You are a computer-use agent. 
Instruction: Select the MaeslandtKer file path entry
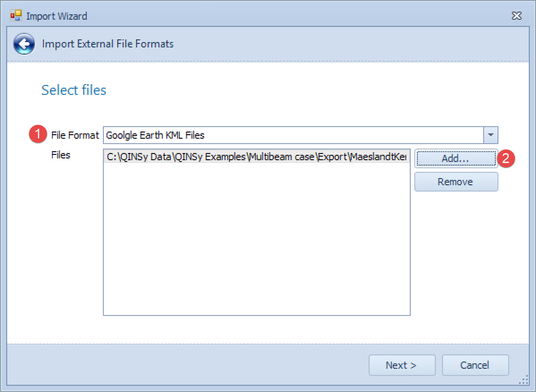(x=256, y=157)
